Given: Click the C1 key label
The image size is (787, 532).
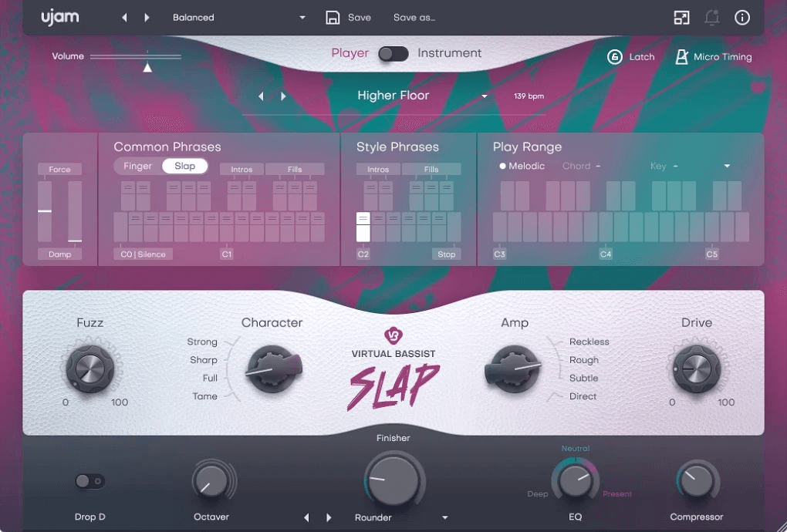Looking at the screenshot, I should 227,254.
